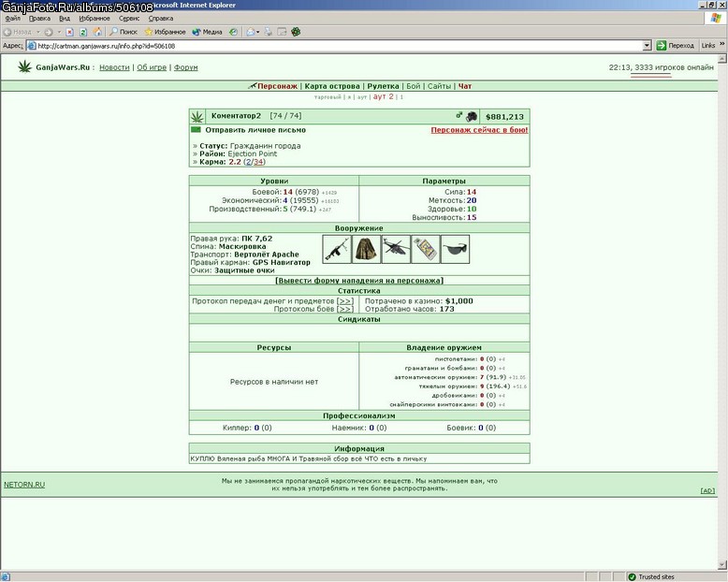Image resolution: width=728 pixels, height=582 pixels.
Task: Click the Apache helicopter icon
Action: point(396,249)
